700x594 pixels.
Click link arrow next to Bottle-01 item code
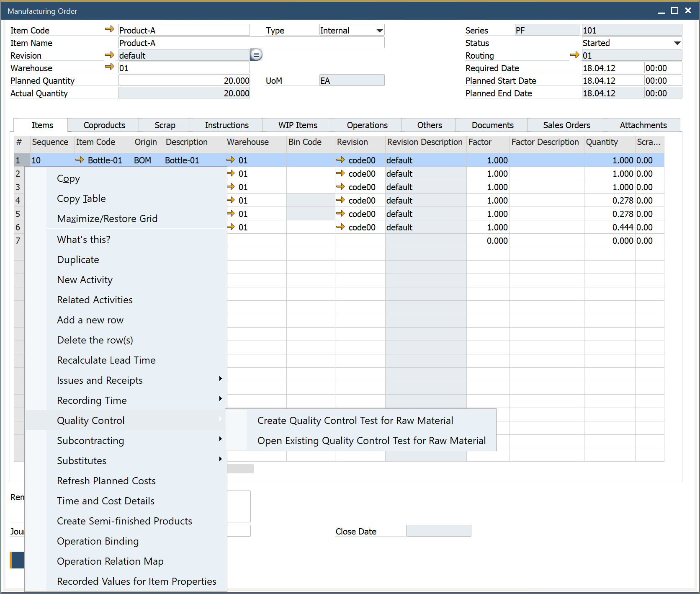[x=80, y=160]
